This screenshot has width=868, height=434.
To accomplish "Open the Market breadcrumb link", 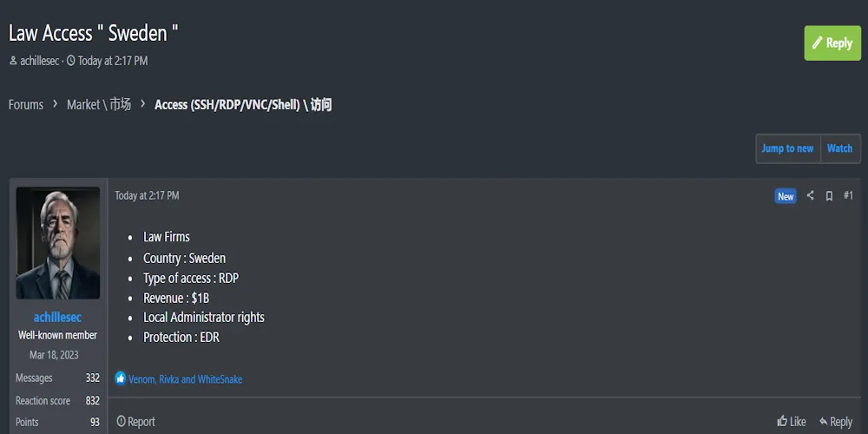I will coord(99,105).
